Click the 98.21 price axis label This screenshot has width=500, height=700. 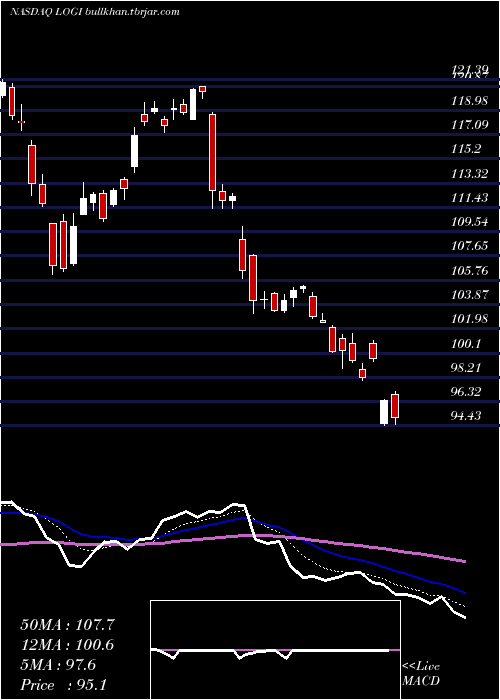tap(467, 367)
